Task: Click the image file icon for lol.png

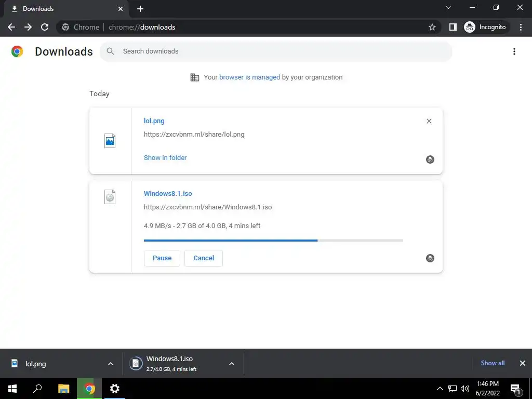Action: tap(110, 141)
